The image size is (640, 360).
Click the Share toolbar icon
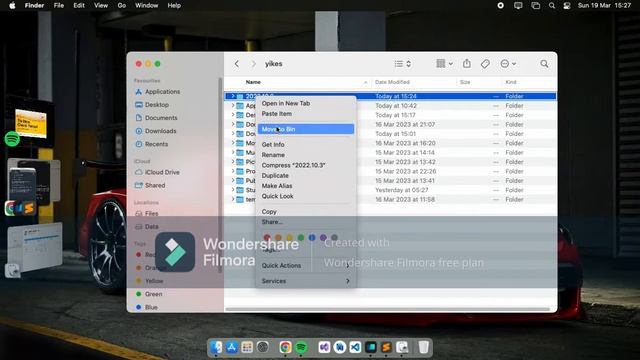467,64
